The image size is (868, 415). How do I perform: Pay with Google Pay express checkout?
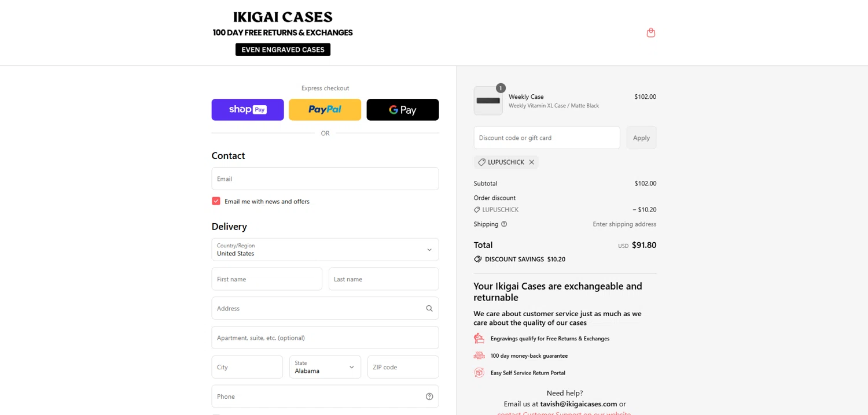pyautogui.click(x=403, y=110)
